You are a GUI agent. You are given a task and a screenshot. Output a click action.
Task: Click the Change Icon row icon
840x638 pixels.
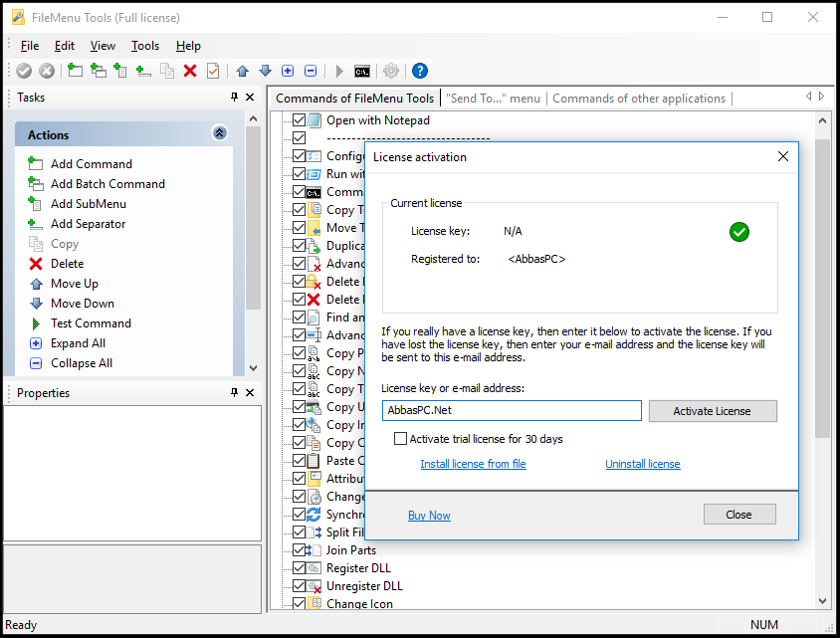coord(316,603)
